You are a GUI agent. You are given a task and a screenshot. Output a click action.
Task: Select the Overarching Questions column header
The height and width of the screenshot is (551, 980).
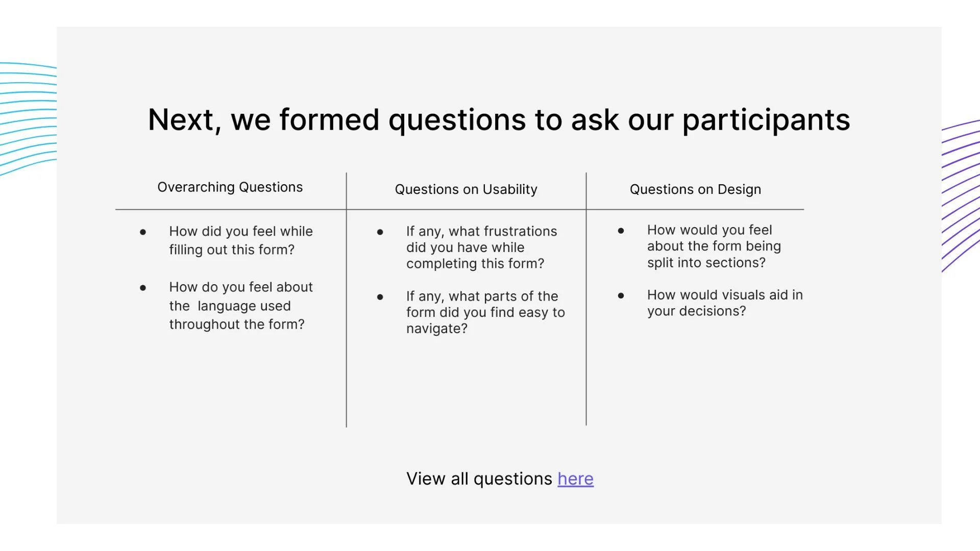pyautogui.click(x=230, y=187)
